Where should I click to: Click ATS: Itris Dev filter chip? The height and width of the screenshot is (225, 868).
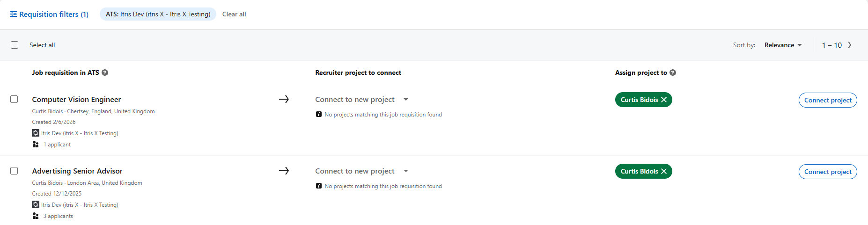158,14
